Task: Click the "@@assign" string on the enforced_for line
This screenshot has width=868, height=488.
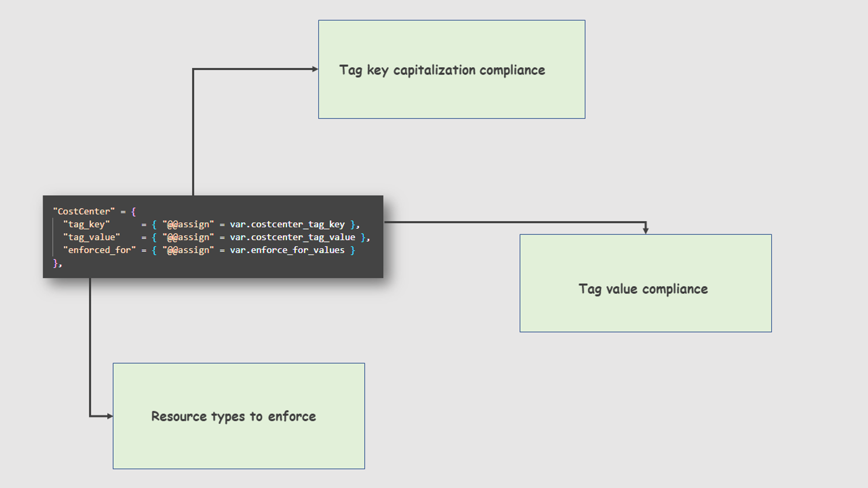Action: tap(188, 250)
